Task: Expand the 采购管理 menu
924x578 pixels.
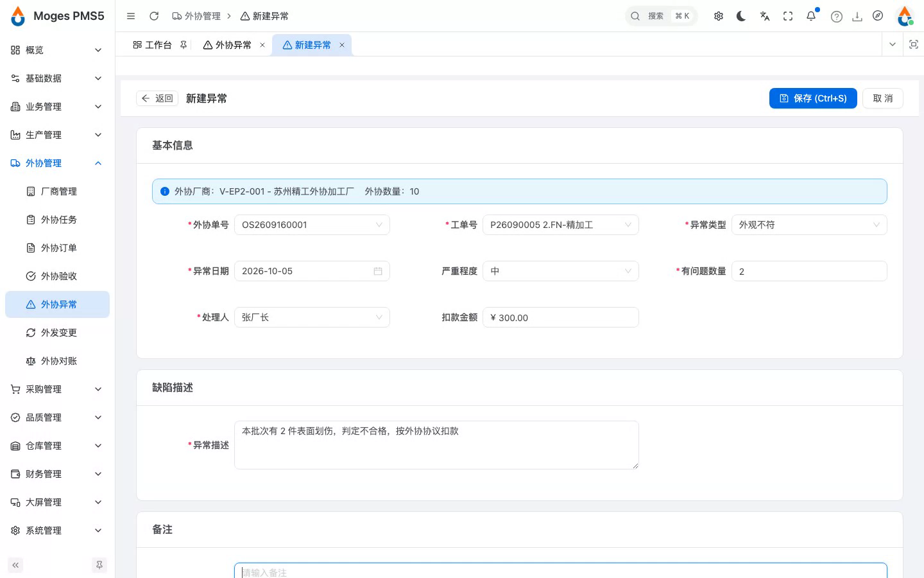Action: 57,389
